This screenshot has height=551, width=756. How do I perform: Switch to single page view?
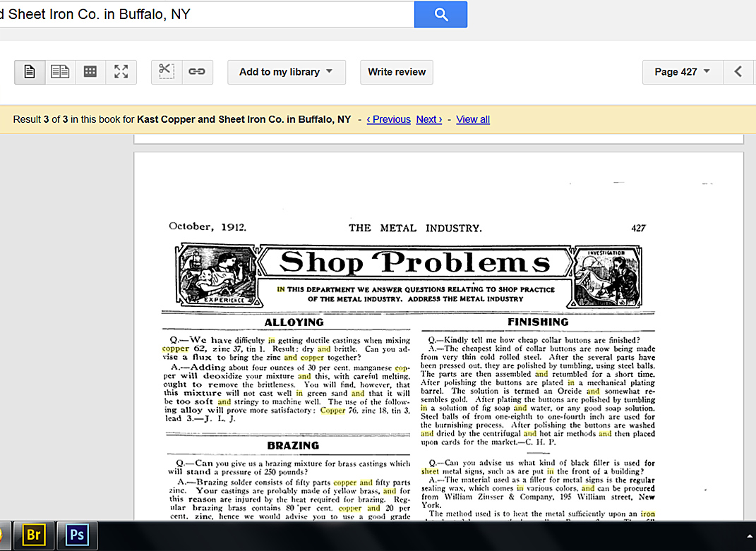coord(30,72)
